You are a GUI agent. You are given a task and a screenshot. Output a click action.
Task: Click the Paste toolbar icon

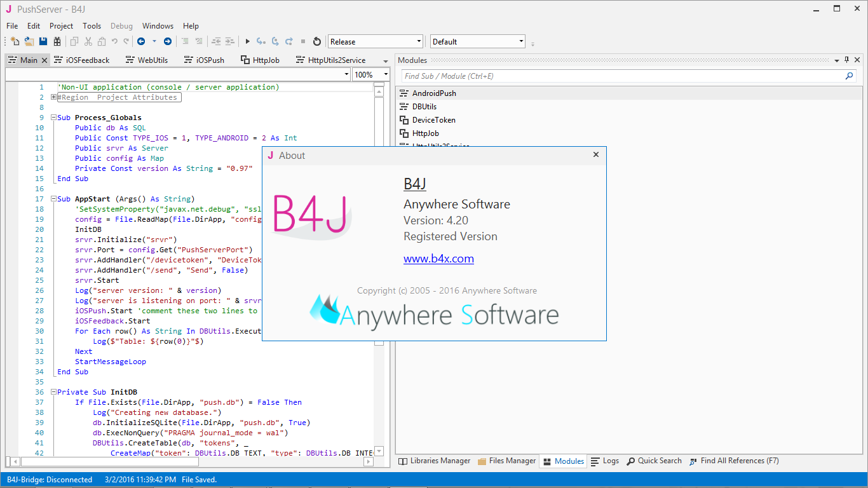pos(102,41)
